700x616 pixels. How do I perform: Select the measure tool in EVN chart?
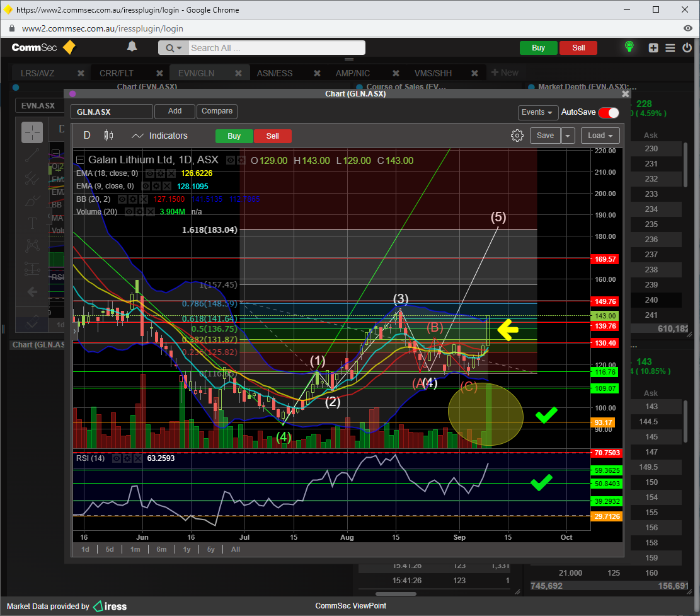tap(32, 268)
